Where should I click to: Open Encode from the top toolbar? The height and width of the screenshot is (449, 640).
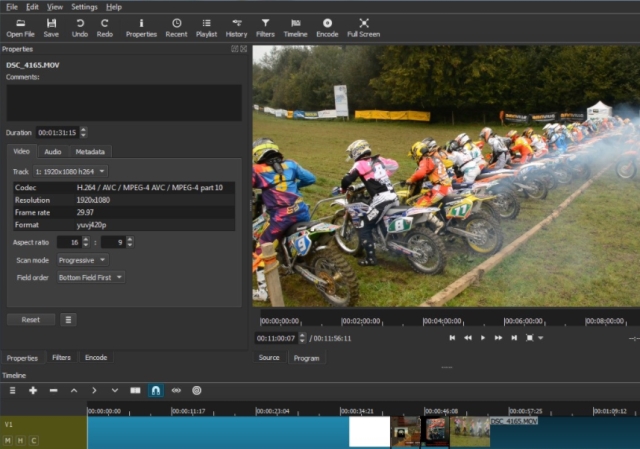(x=327, y=28)
